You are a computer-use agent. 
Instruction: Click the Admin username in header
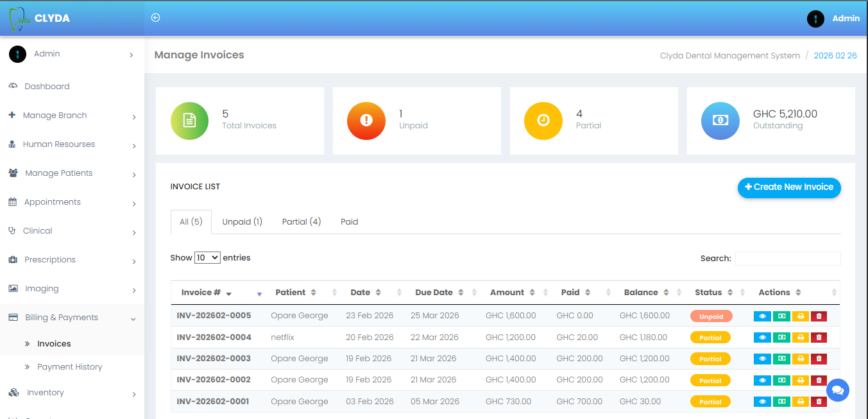pyautogui.click(x=846, y=19)
